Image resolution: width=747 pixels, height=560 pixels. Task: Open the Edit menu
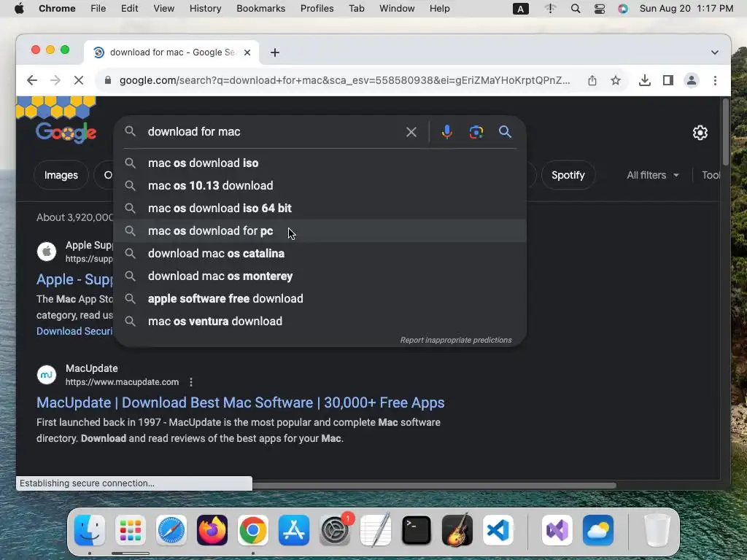[129, 9]
